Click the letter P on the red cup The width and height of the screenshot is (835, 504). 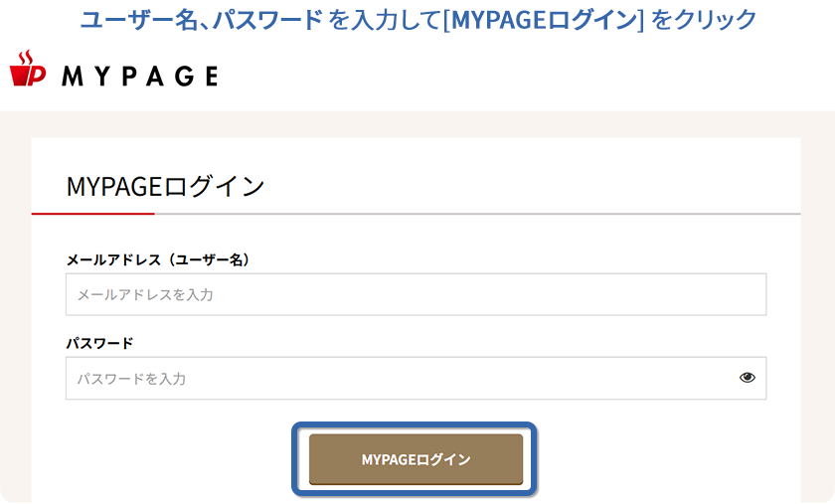click(x=36, y=76)
